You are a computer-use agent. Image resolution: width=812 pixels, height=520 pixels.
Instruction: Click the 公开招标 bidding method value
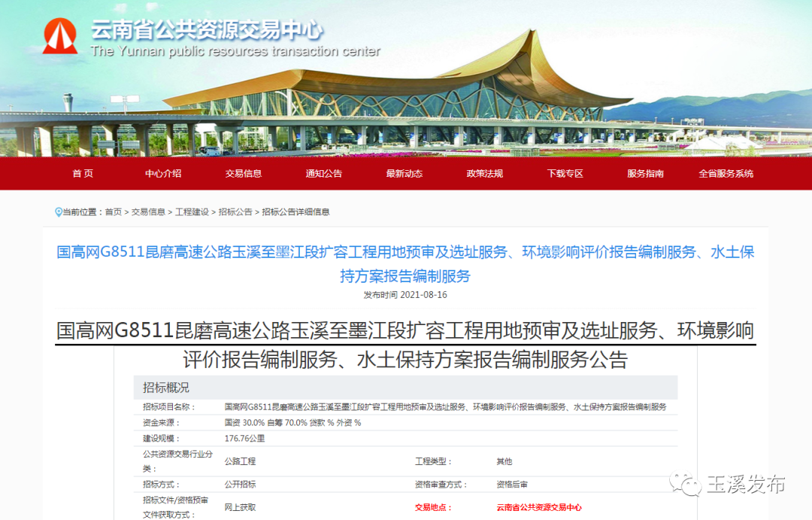coord(240,484)
